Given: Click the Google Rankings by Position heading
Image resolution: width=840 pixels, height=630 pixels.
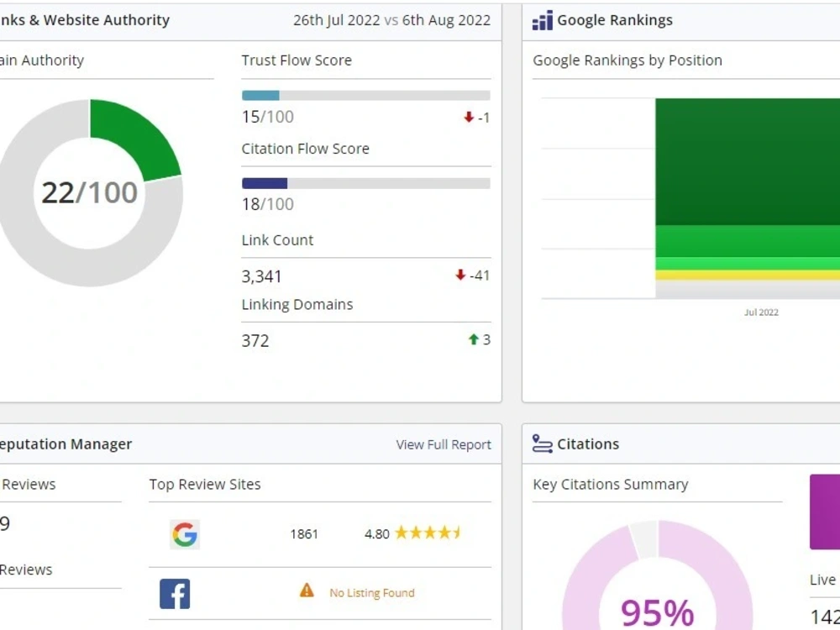Looking at the screenshot, I should click(x=627, y=60).
